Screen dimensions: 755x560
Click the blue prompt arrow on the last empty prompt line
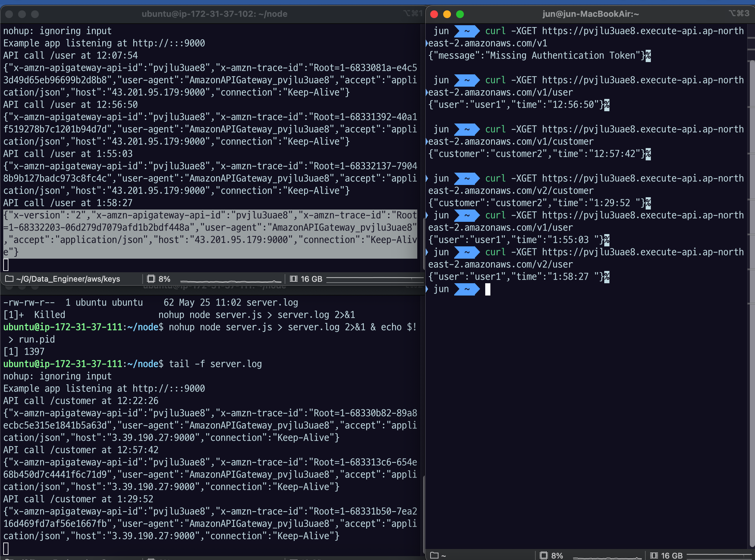[467, 289]
